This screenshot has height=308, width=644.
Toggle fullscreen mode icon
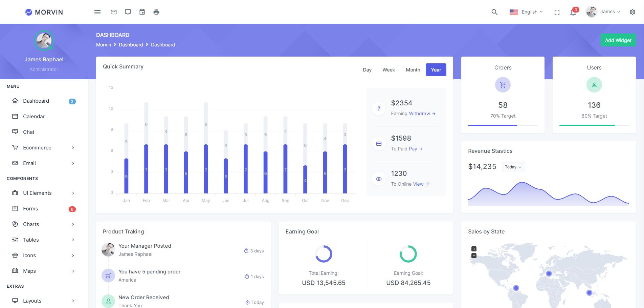[x=557, y=12]
